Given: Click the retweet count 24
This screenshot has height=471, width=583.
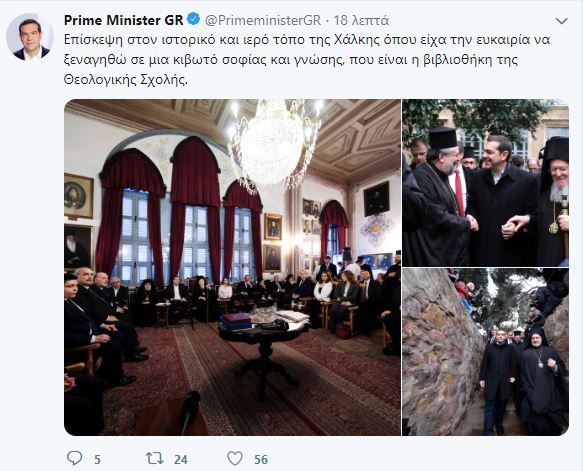Looking at the screenshot, I should pyautogui.click(x=181, y=459).
